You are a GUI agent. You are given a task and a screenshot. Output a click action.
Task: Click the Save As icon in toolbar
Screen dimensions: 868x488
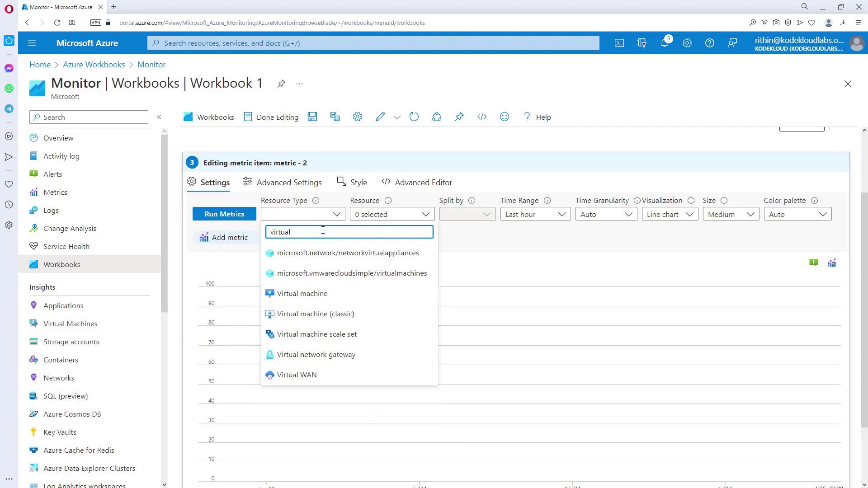[x=335, y=117]
